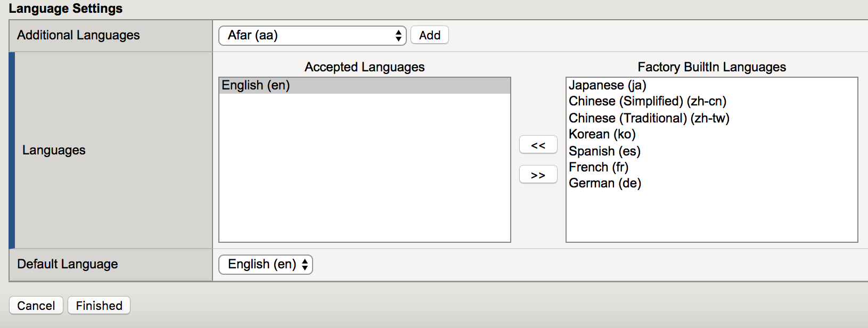
Task: Click empty area of Factory BuiltIn listbox
Action: click(x=712, y=217)
